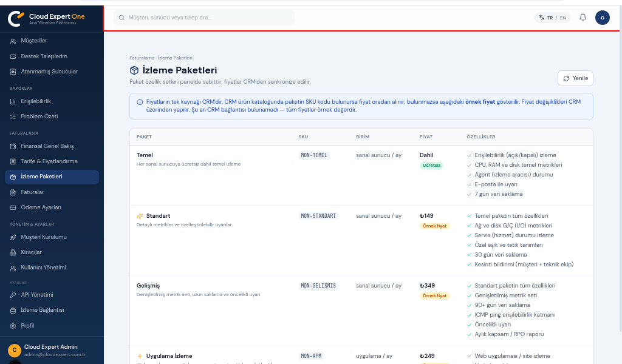The height and width of the screenshot is (364, 622).
Task: Click the BİRİM column header
Action: tap(363, 136)
